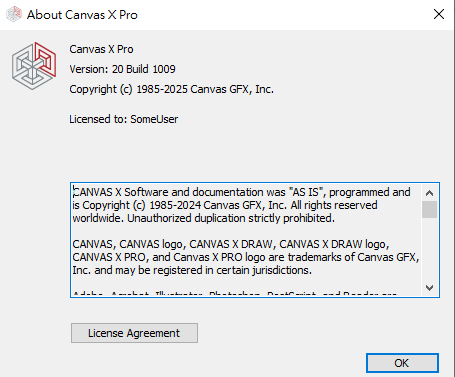Click the Canvas X Pro cube logo
455x377 pixels.
tap(34, 66)
